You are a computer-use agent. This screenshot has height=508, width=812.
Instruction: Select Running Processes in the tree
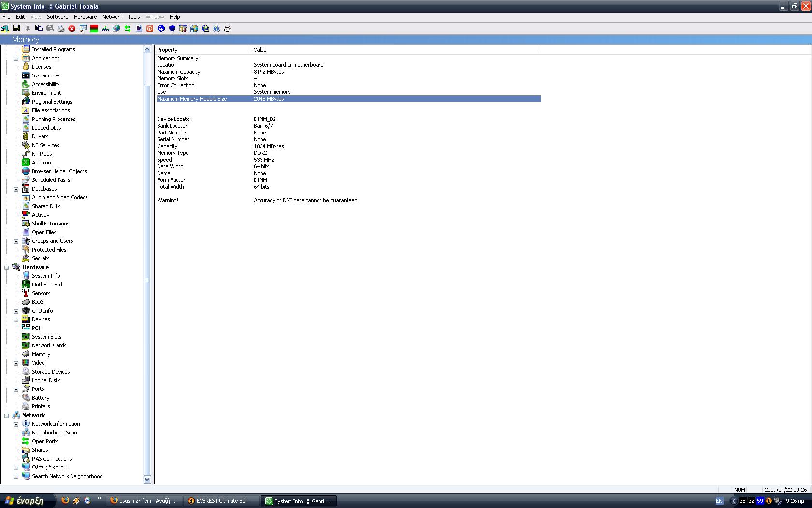[54, 119]
